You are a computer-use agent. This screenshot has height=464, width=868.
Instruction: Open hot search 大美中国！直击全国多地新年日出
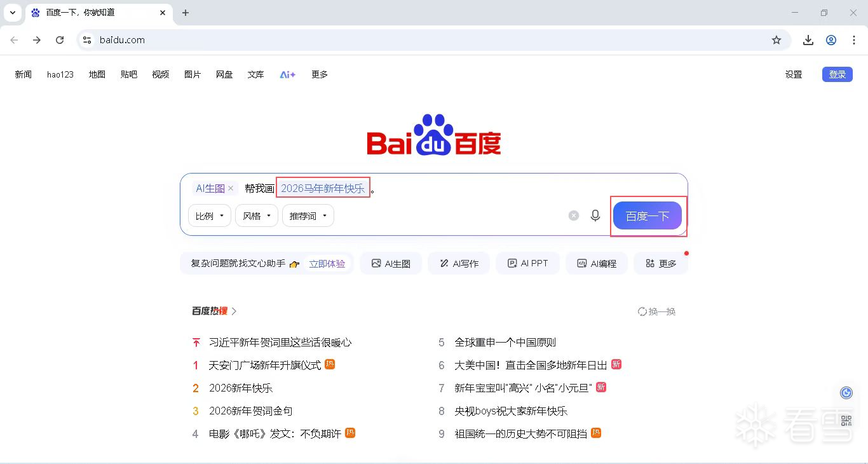(x=531, y=365)
